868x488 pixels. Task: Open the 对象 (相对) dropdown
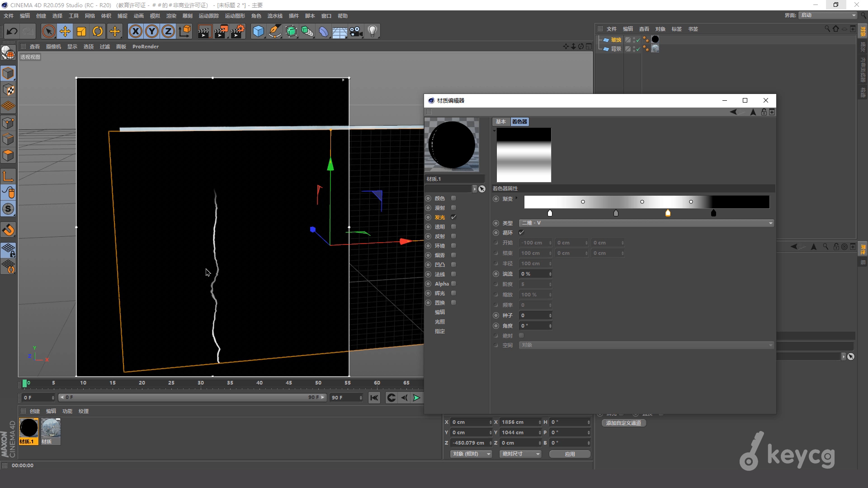[471, 454]
